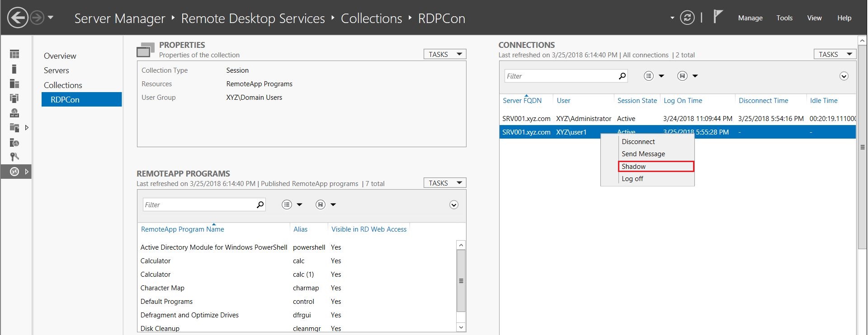Viewport: 868px width, 335px height.
Task: Select Default Programs RemoteApp row
Action: point(297,302)
